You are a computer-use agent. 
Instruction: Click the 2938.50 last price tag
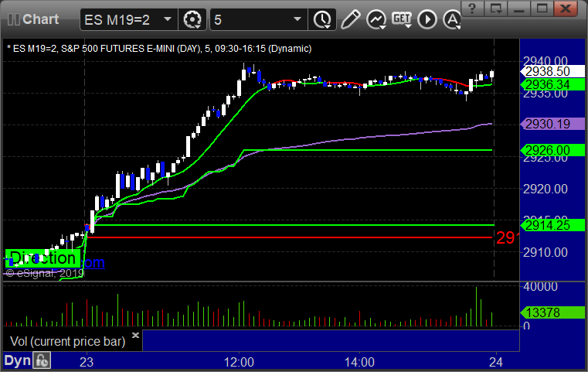(552, 71)
